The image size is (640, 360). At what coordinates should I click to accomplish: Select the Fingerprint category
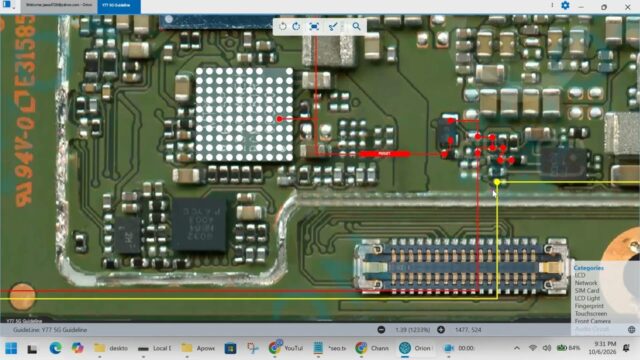(x=589, y=306)
